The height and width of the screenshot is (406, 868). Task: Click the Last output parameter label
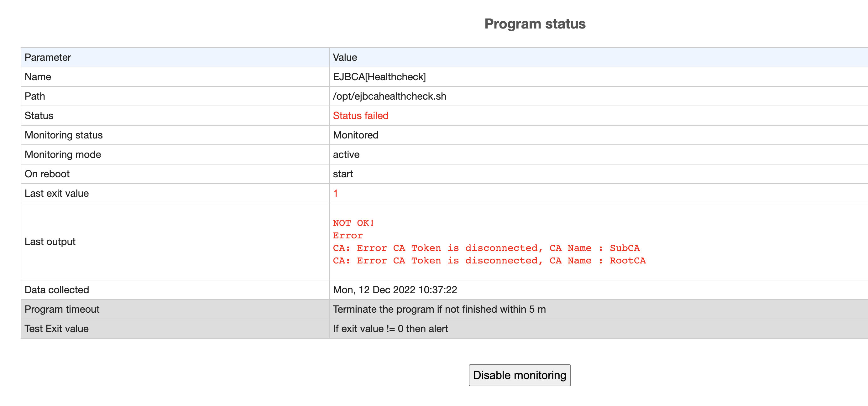(50, 241)
